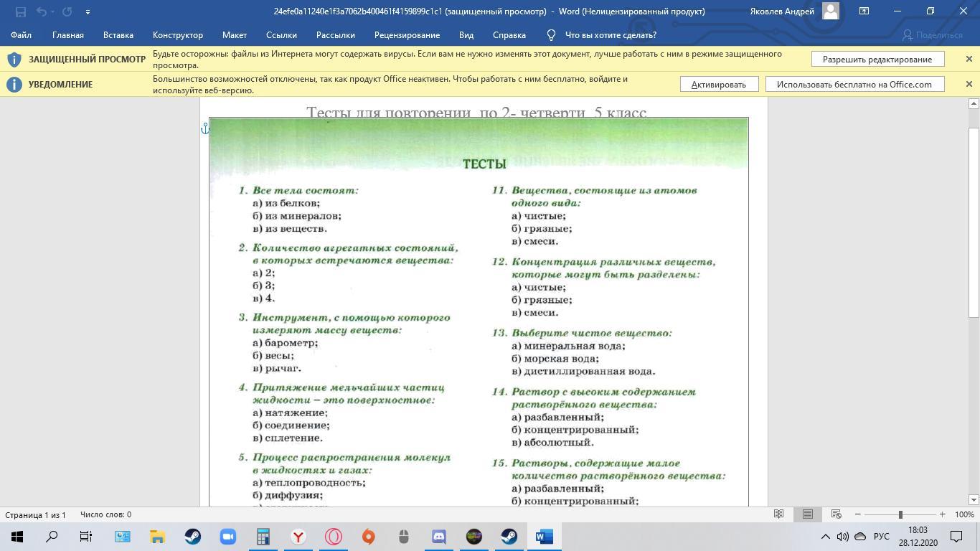The image size is (980, 551).
Task: Click the zoom in plus icon
Action: [x=942, y=514]
